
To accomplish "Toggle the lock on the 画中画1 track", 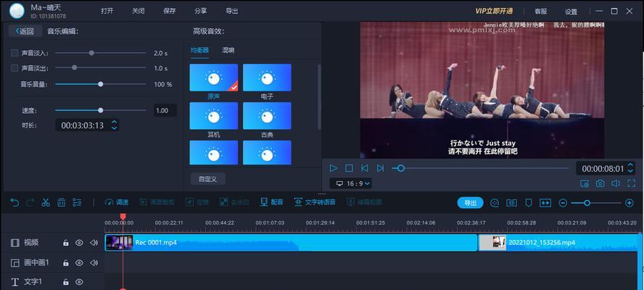I will pyautogui.click(x=66, y=262).
